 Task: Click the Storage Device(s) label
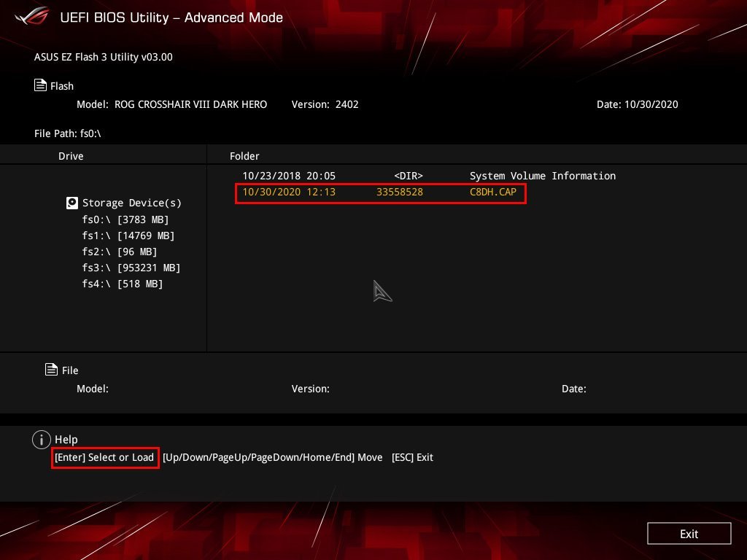click(x=132, y=203)
